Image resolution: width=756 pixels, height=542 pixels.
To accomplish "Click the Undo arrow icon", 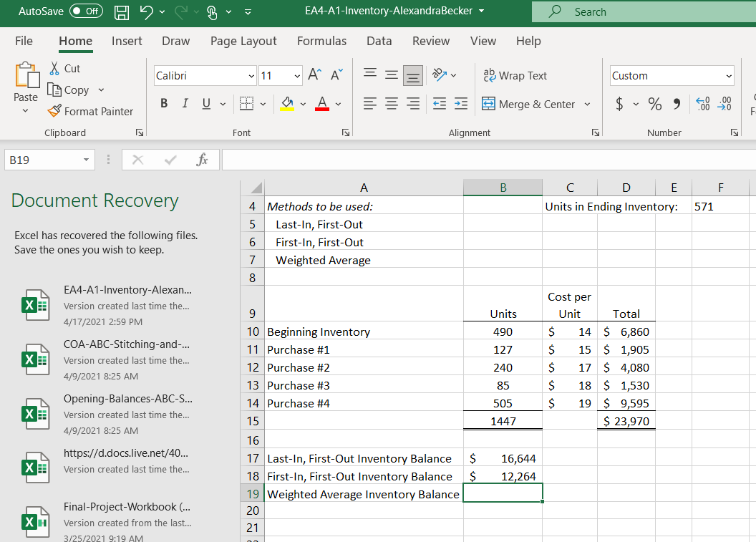I will (147, 12).
